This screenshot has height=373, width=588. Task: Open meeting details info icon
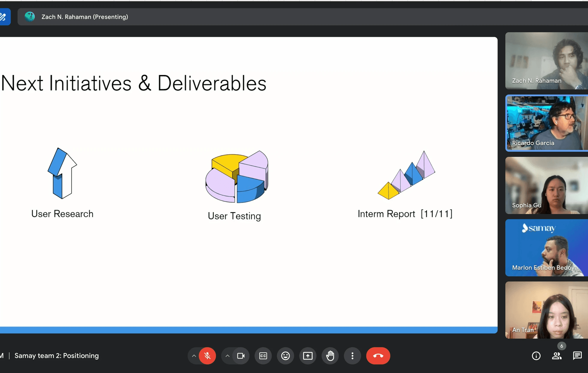click(536, 356)
